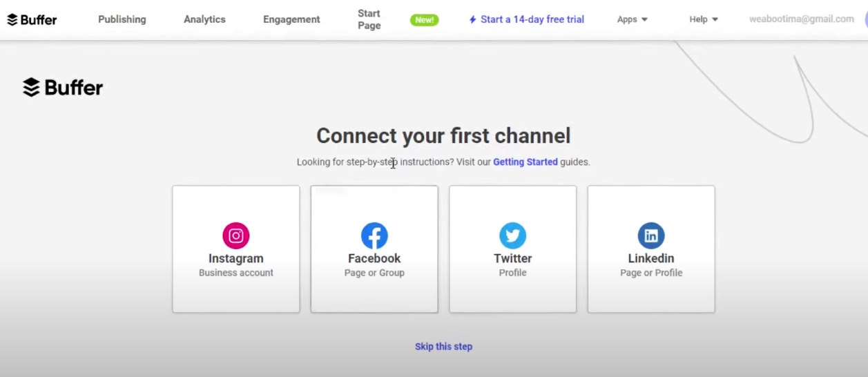868x377 pixels.
Task: Open the Start Page tab
Action: (x=369, y=19)
